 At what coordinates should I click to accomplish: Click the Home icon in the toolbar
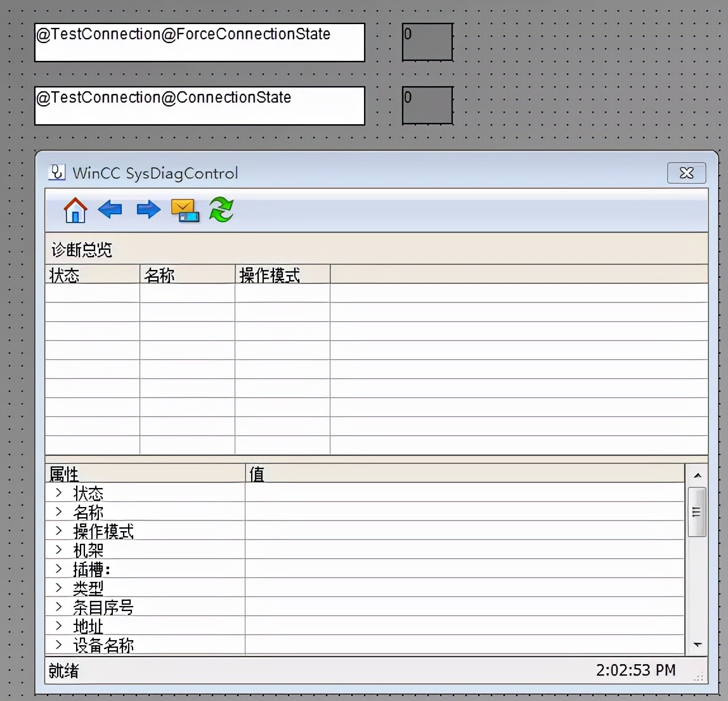point(75,210)
